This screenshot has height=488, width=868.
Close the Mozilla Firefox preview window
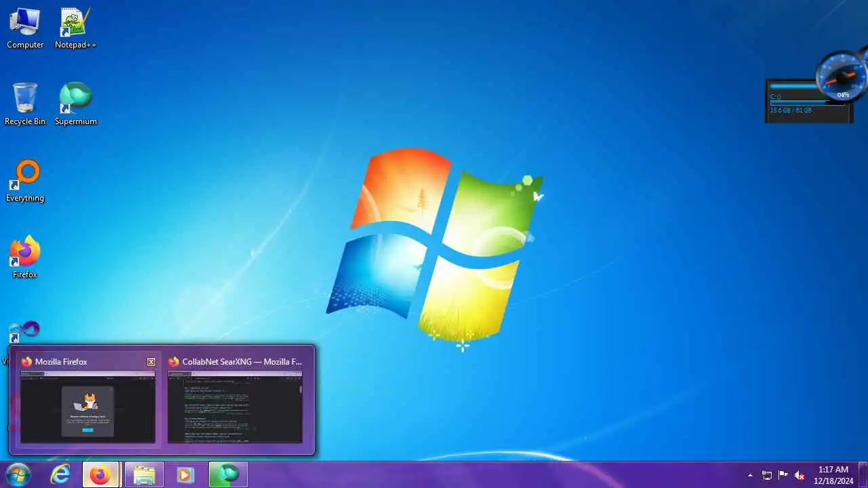click(151, 362)
